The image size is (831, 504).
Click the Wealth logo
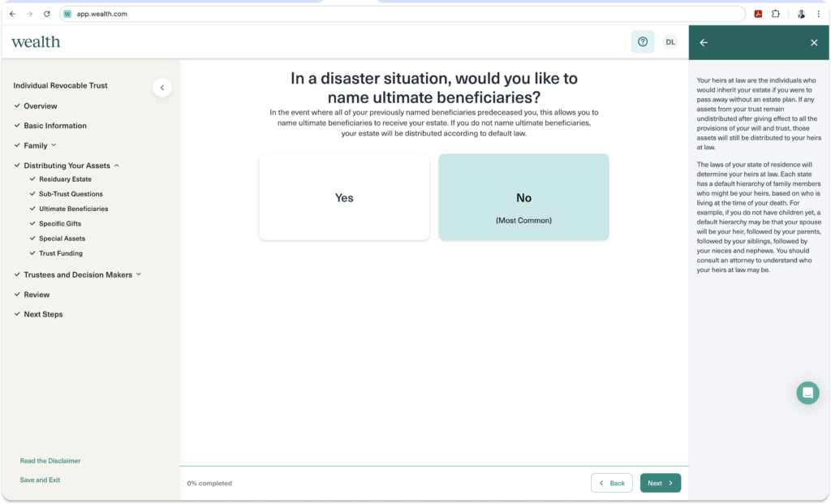pyautogui.click(x=36, y=41)
